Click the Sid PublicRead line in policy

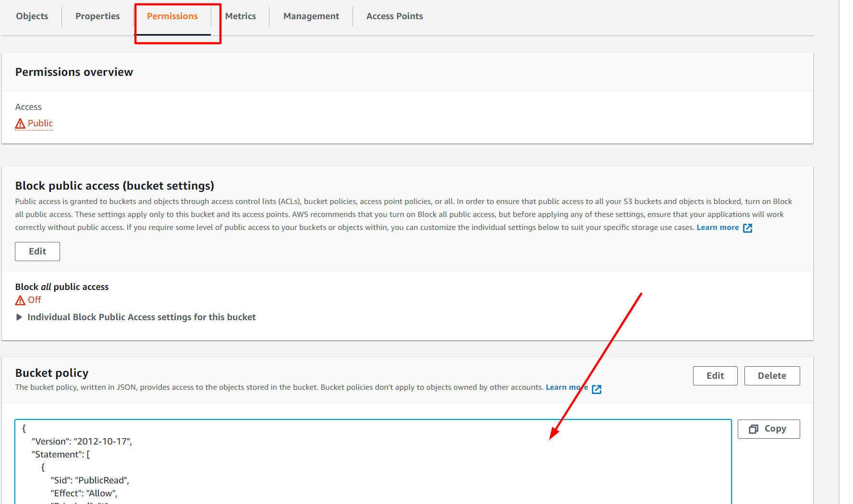tap(90, 480)
